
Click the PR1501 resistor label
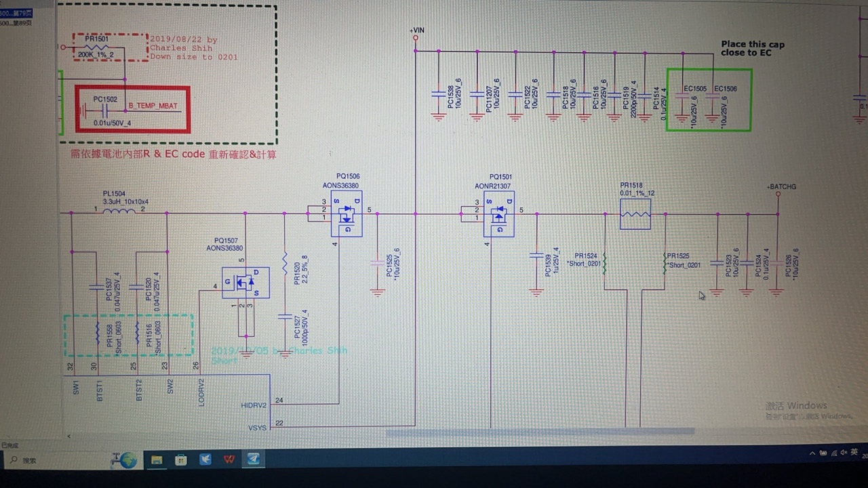[96, 40]
